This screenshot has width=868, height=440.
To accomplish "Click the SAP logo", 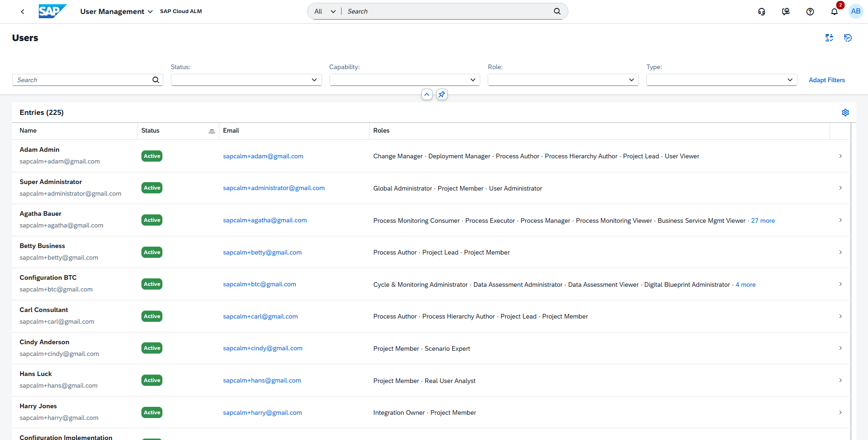I will (52, 11).
